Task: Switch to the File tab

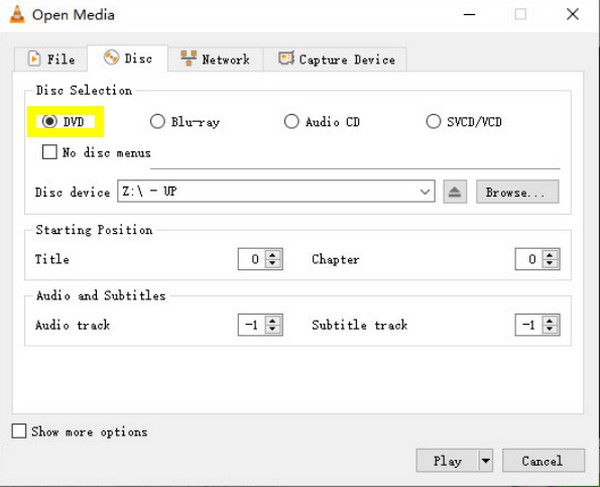Action: pos(51,59)
